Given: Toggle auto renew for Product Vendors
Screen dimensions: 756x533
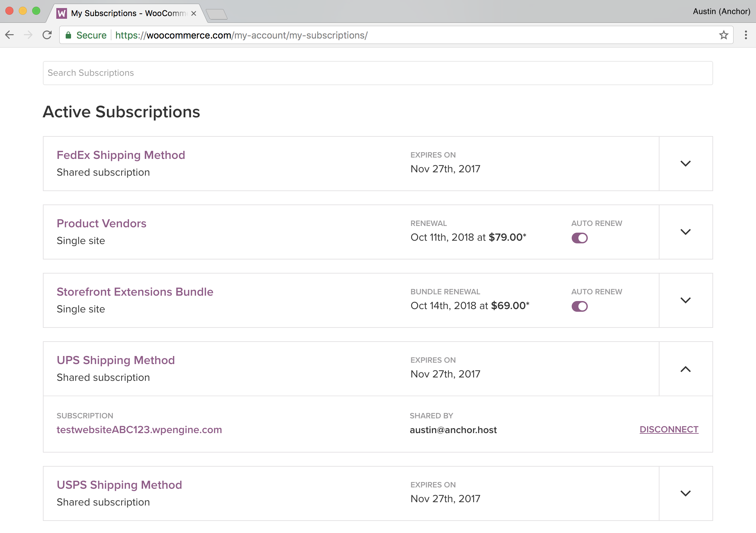Looking at the screenshot, I should [579, 238].
